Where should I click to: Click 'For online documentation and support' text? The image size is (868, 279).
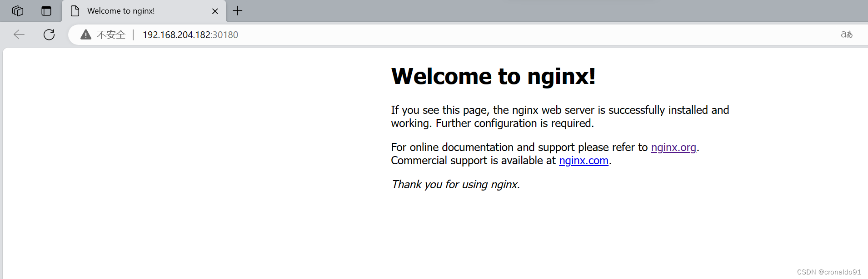coord(483,147)
